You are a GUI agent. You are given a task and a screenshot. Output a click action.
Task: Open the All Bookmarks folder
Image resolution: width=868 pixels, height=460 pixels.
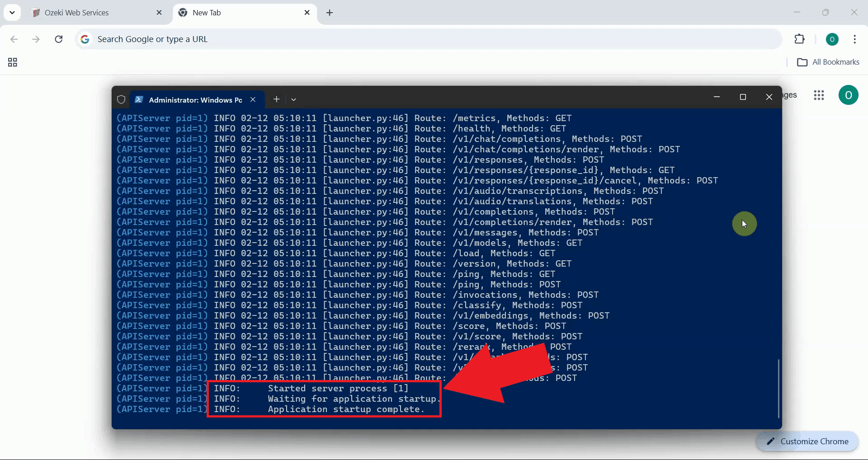tap(829, 62)
